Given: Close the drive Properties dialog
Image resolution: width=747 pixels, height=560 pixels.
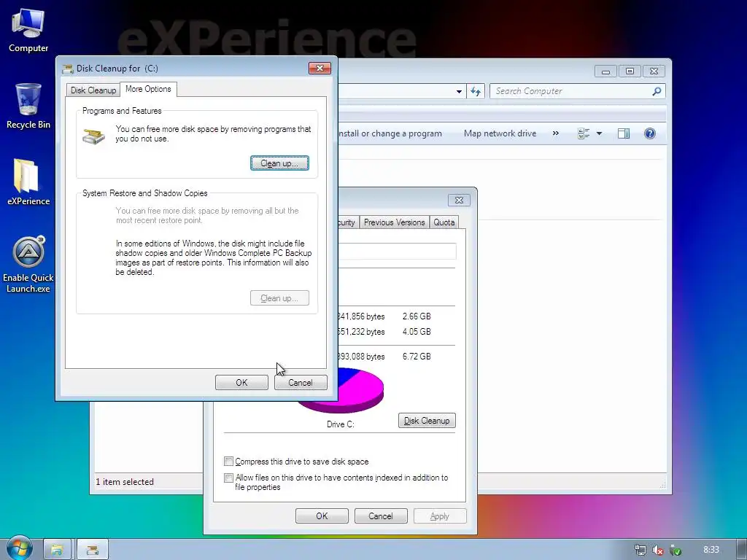Looking at the screenshot, I should point(459,201).
